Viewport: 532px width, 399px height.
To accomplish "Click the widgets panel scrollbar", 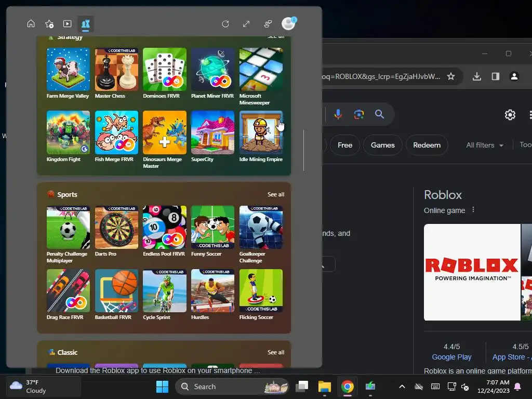I will pyautogui.click(x=303, y=150).
